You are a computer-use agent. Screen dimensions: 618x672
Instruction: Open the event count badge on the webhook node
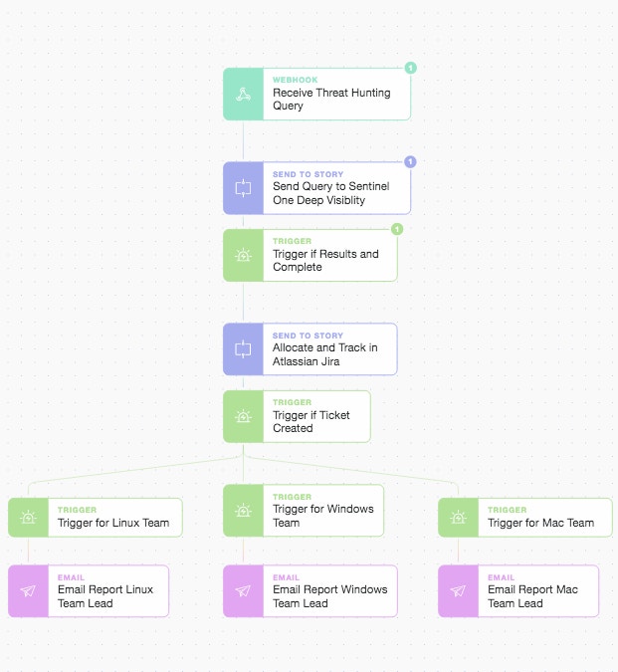pyautogui.click(x=410, y=68)
